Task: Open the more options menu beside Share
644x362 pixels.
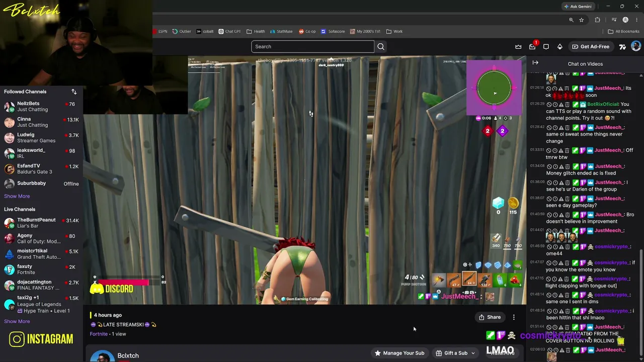Action: click(x=514, y=317)
